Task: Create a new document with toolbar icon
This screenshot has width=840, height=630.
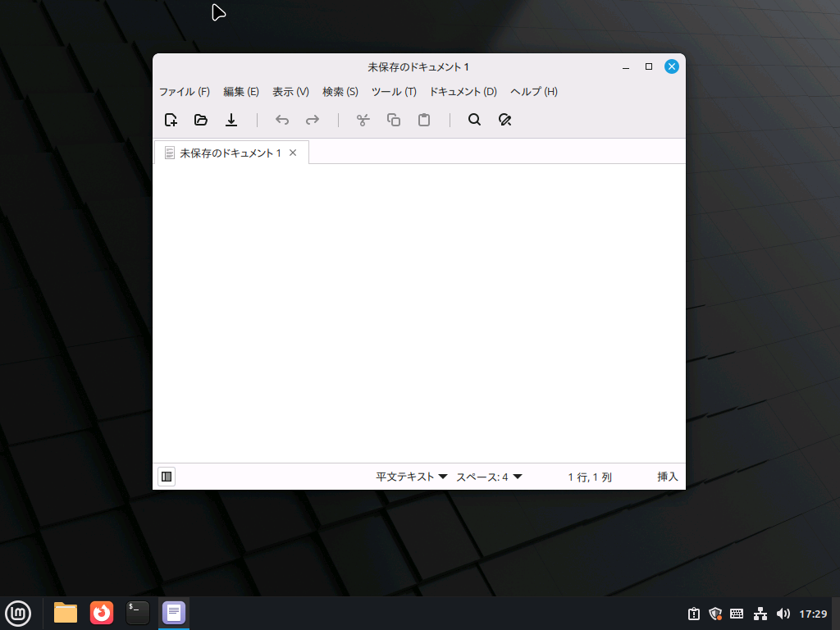Action: (171, 120)
